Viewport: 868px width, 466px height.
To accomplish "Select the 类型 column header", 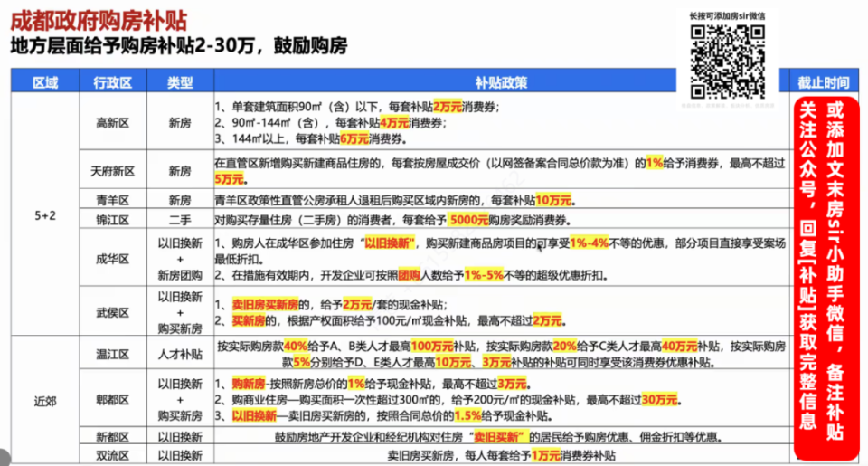I will (180, 82).
